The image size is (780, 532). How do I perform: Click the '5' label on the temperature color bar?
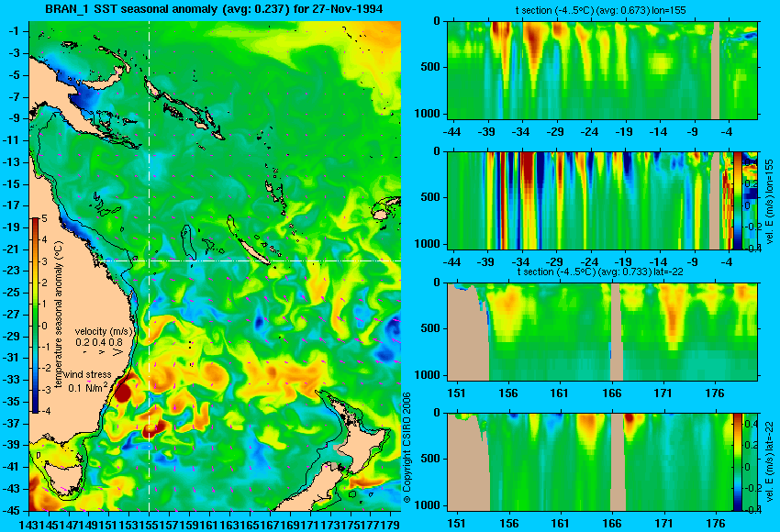coord(44,218)
